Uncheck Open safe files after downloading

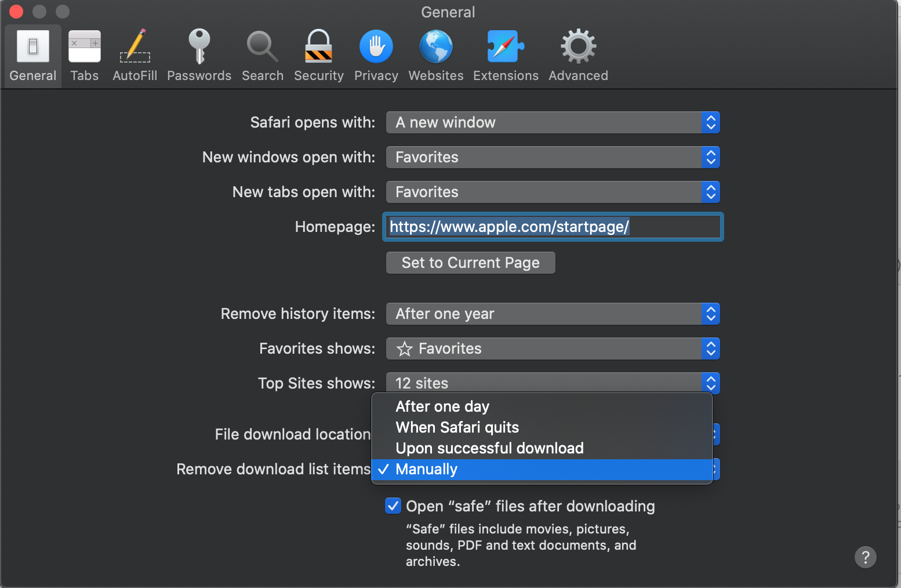point(393,506)
